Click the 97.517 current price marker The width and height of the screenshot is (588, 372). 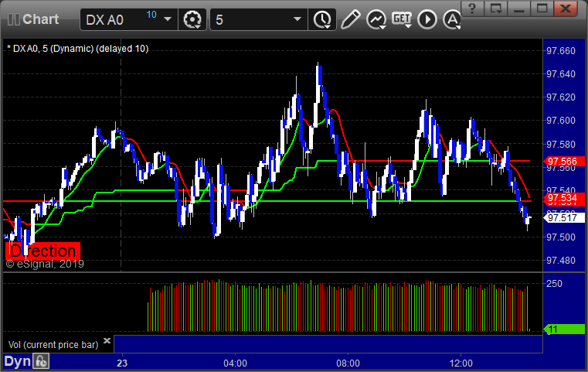point(563,218)
